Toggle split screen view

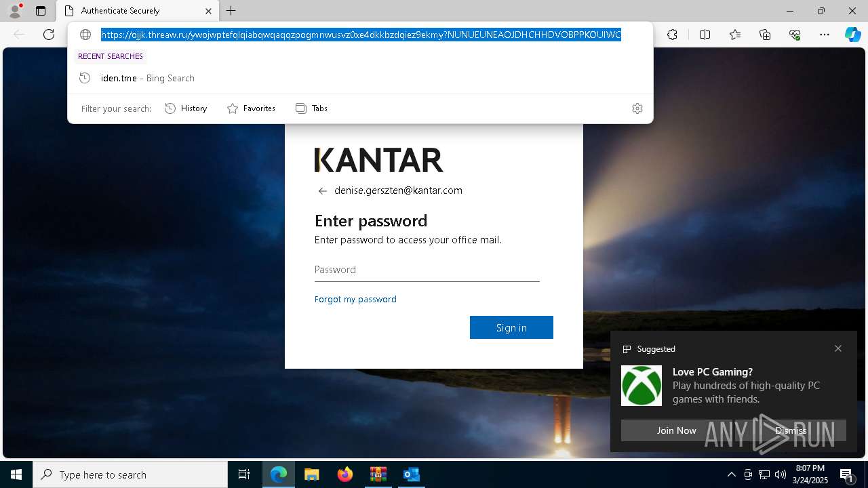[705, 35]
